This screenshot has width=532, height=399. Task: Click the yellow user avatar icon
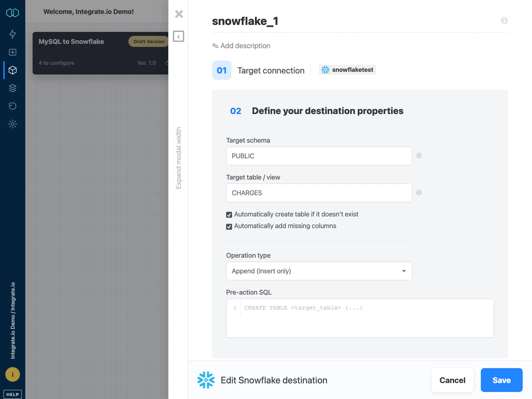click(x=13, y=374)
